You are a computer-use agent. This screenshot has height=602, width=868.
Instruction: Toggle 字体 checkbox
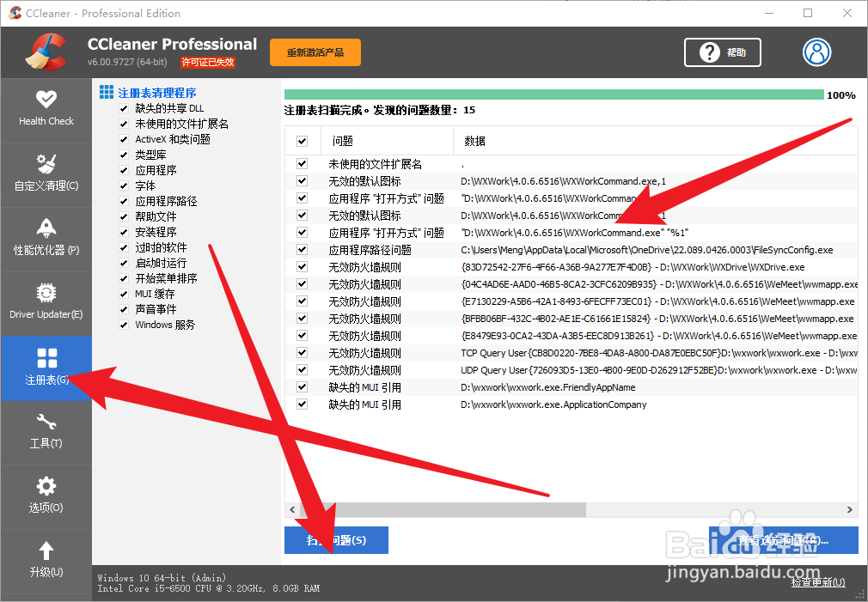coord(124,185)
